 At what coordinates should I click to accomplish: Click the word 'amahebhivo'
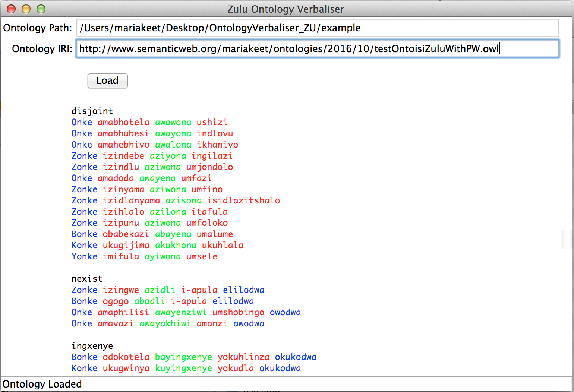(123, 145)
